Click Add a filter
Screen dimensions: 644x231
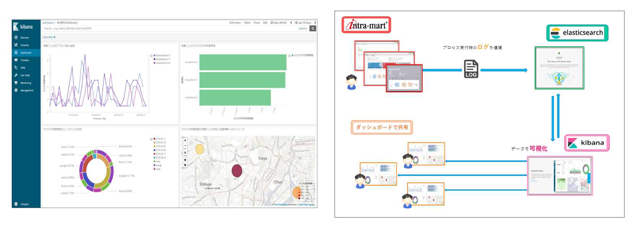(x=49, y=37)
